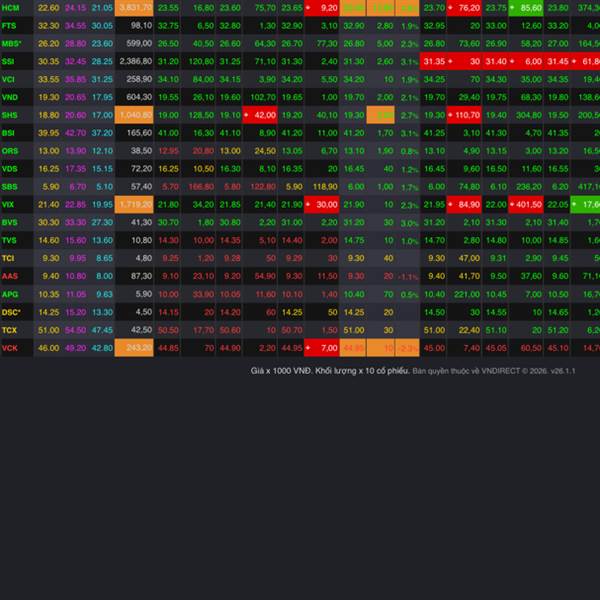600x600 pixels.
Task: Click BSI reference price 39.95
Action: 49,133
